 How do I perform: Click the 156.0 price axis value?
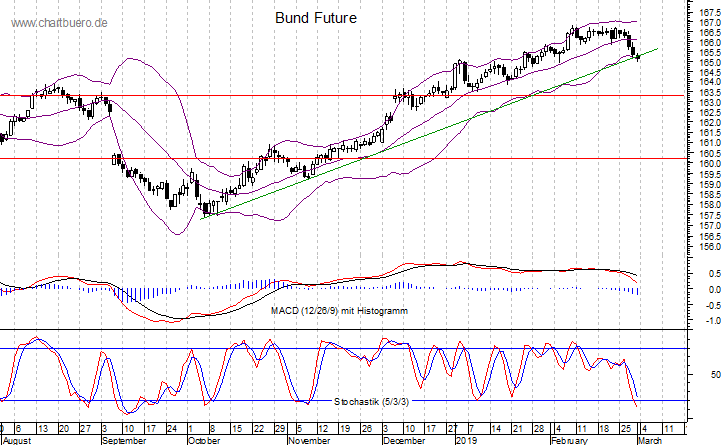(710, 247)
